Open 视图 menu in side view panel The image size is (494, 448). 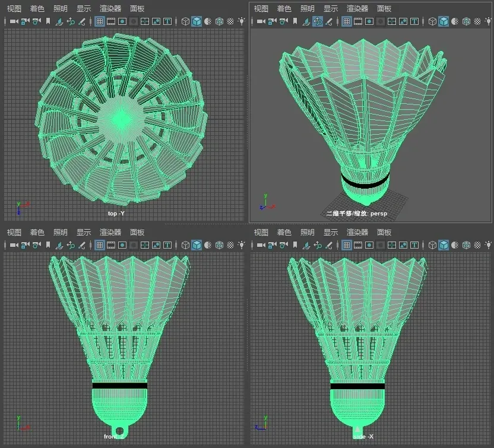pyautogui.click(x=261, y=232)
